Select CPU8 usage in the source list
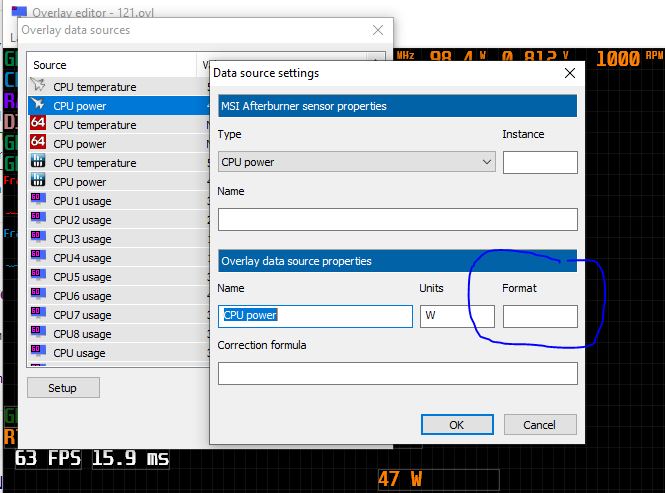Screen dimensions: 665x493 coord(118,334)
